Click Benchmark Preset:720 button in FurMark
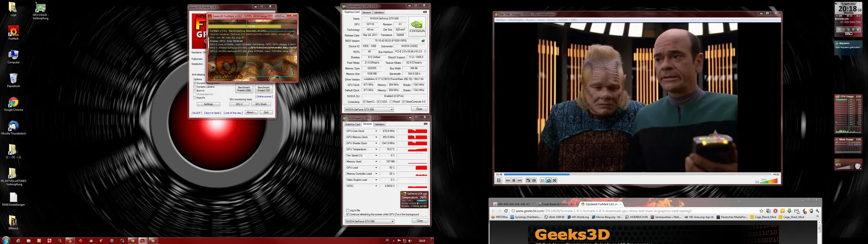Image resolution: width=868 pixels, height=244 pixels. pos(263,89)
